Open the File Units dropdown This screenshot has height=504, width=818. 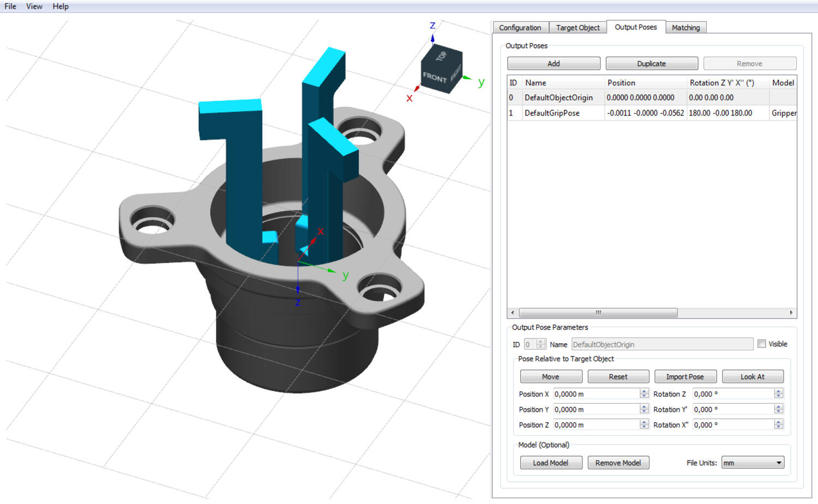tap(753, 463)
